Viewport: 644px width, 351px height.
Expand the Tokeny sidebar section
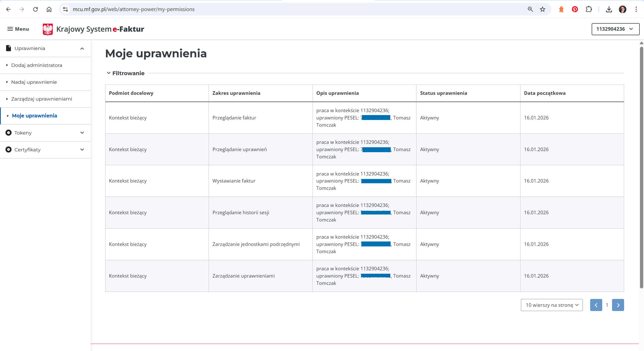click(45, 133)
